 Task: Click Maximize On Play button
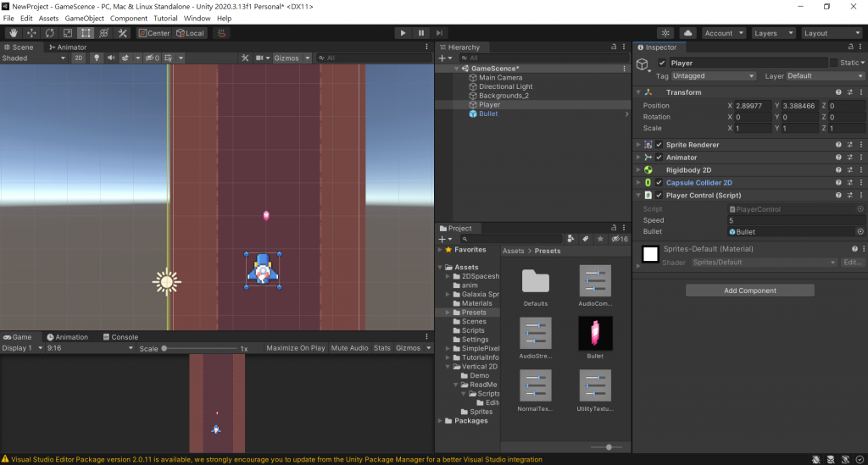(294, 348)
